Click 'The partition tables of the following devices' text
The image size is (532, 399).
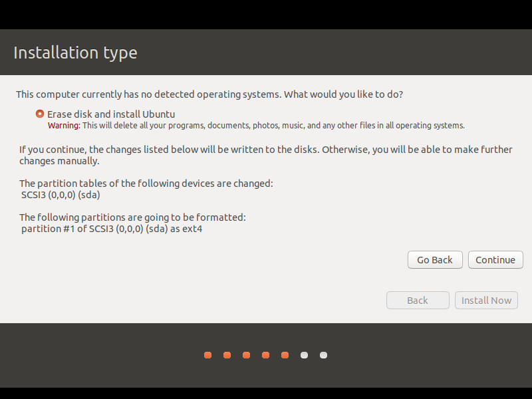point(146,184)
